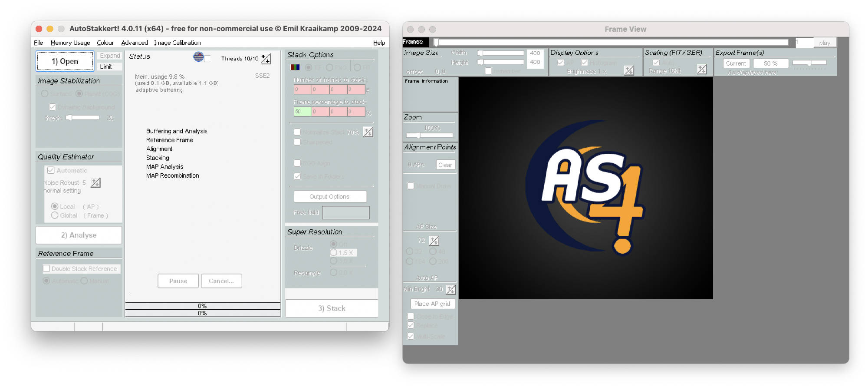Enable the RGB Align checkbox
Screen dimensions: 868x387
297,163
